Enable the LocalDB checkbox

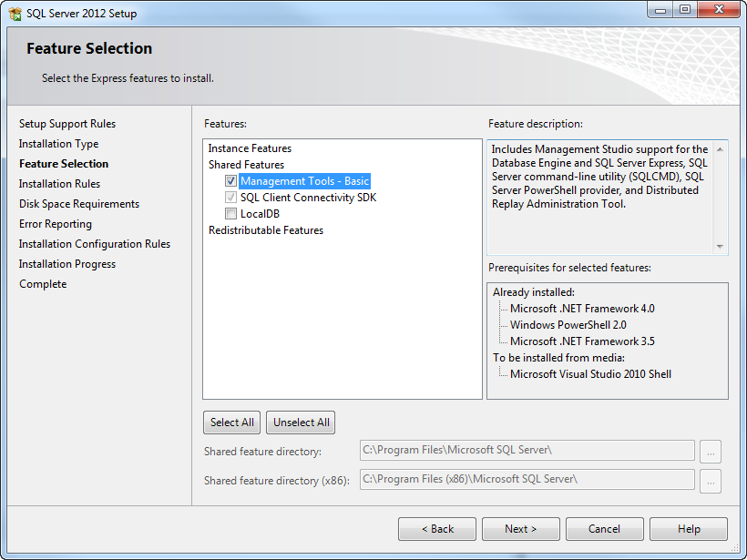pos(231,214)
